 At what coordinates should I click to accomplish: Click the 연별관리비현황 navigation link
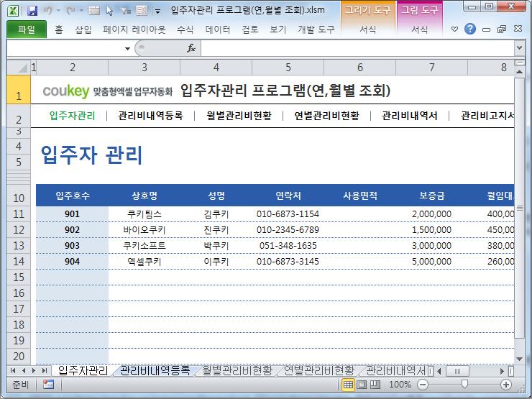point(326,116)
